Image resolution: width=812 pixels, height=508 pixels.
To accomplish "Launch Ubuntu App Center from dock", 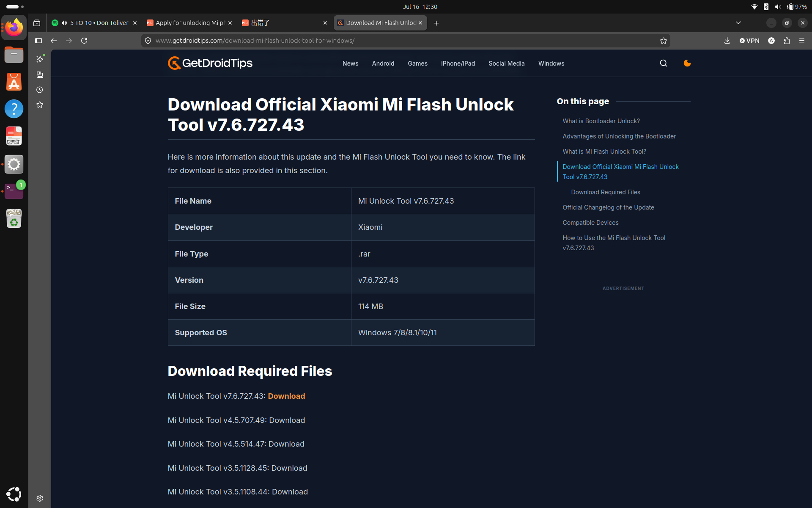I will (14, 82).
